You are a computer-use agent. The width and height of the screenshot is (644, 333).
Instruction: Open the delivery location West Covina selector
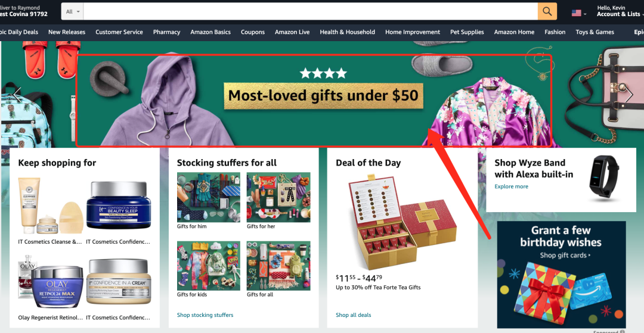[x=24, y=11]
